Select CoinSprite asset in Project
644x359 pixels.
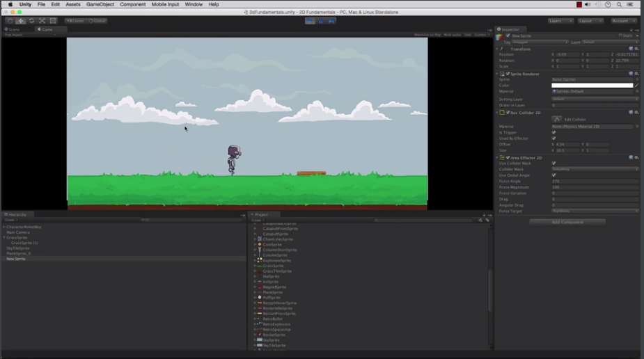(272, 244)
